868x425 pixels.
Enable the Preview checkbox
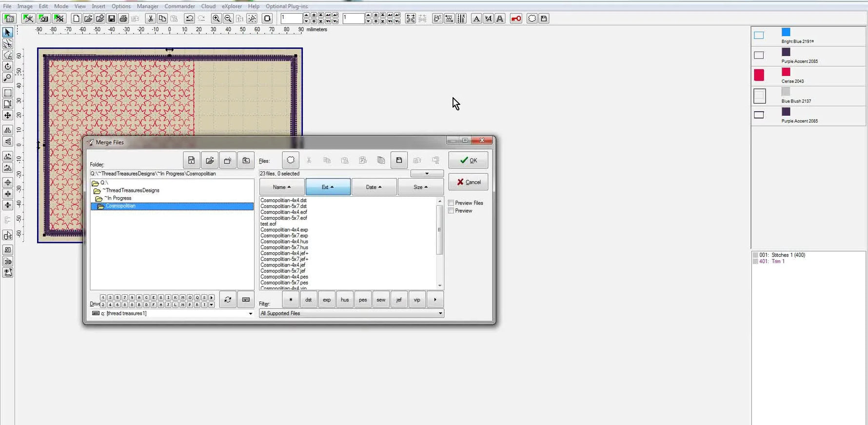click(451, 211)
